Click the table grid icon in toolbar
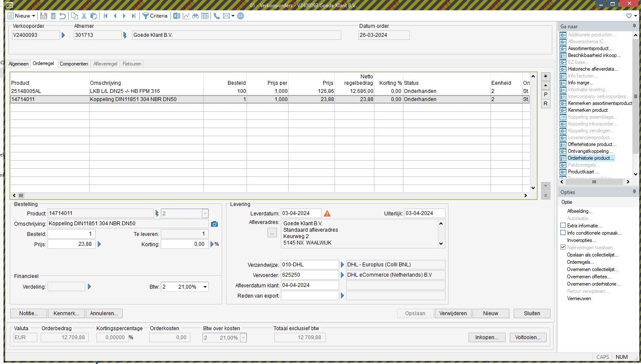Viewport: 641px width, 364px height. (x=205, y=16)
